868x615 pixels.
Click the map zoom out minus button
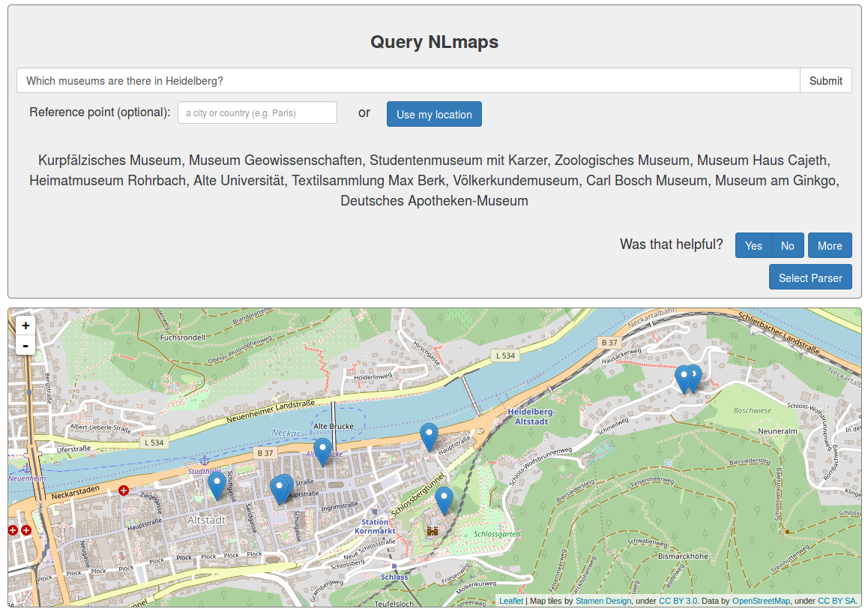tap(25, 345)
